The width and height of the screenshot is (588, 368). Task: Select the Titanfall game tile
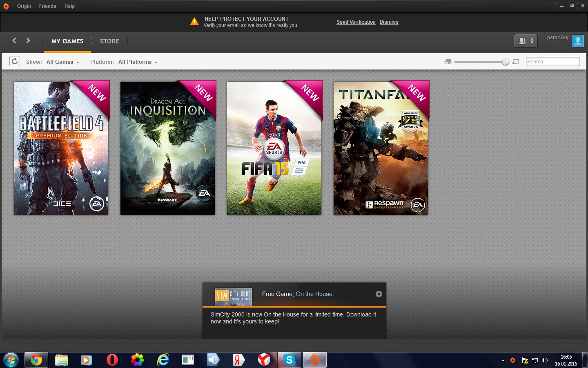click(381, 148)
